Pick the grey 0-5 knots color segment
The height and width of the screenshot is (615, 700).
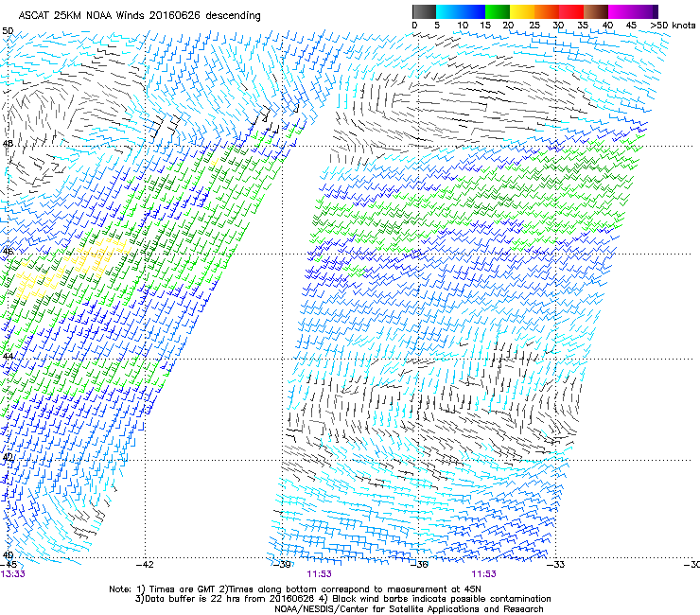[424, 11]
